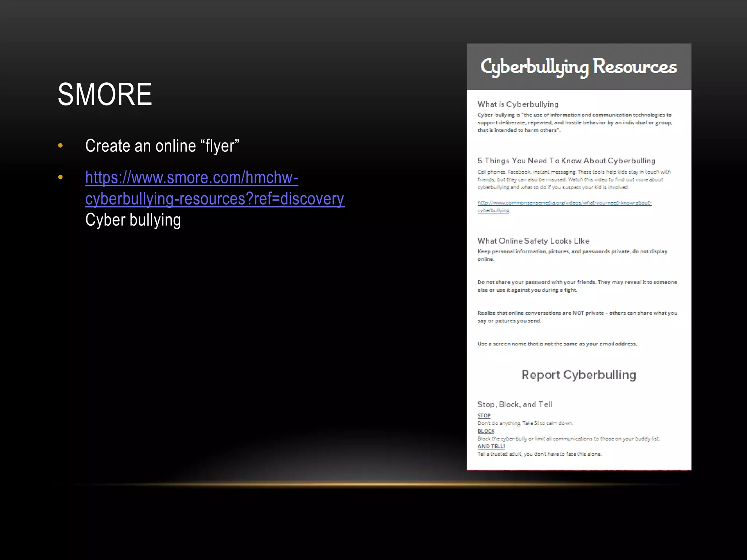Click the commonsensemedia.org video link in flyer

tap(564, 206)
